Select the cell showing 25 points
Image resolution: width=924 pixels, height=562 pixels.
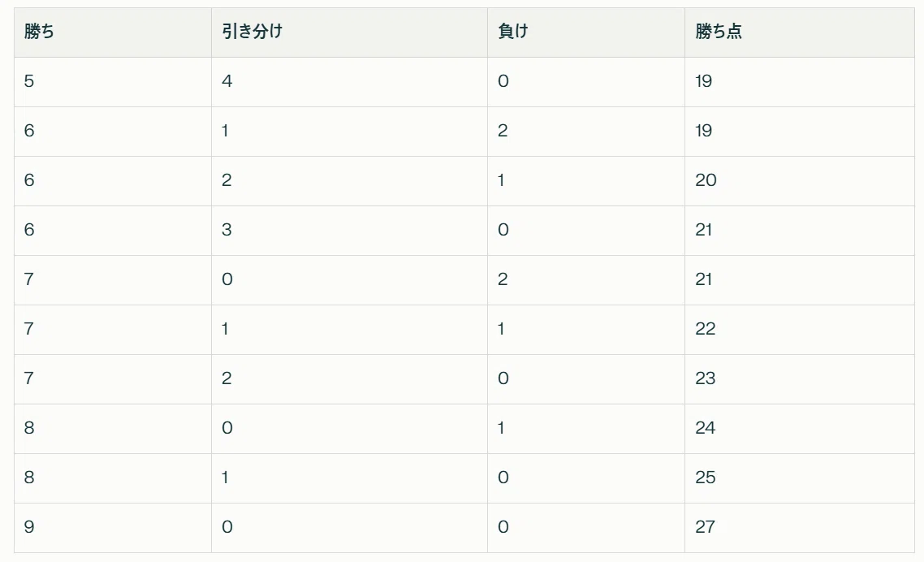click(x=800, y=478)
